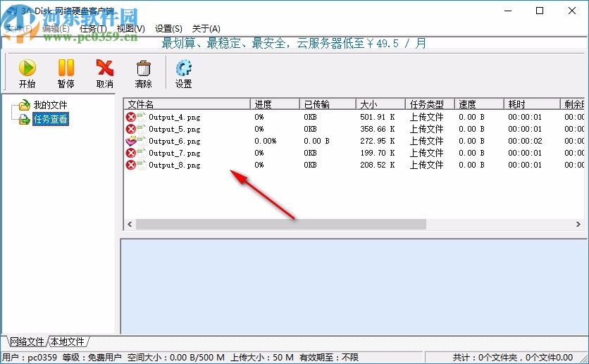Click the 272.95 K size value
Image resolution: width=589 pixels, height=364 pixels.
[x=377, y=141]
